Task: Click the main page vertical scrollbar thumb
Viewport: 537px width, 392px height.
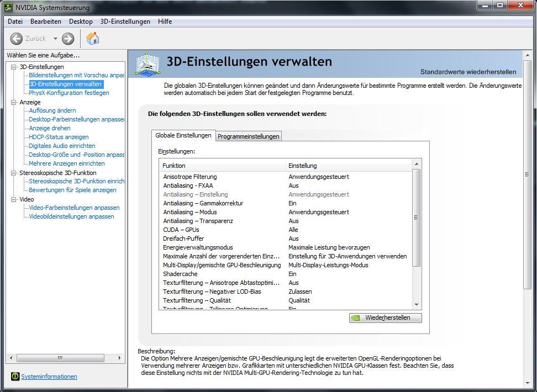Action: tap(528, 174)
